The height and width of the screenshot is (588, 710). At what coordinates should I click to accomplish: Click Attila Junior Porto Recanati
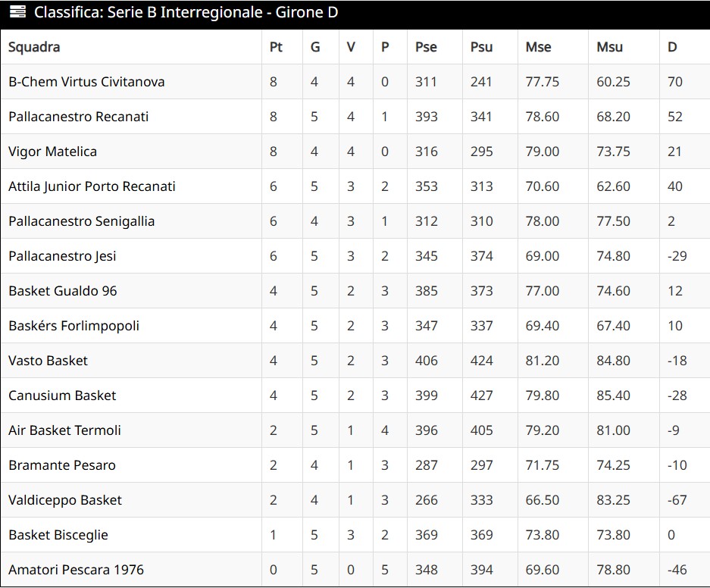pyautogui.click(x=92, y=186)
